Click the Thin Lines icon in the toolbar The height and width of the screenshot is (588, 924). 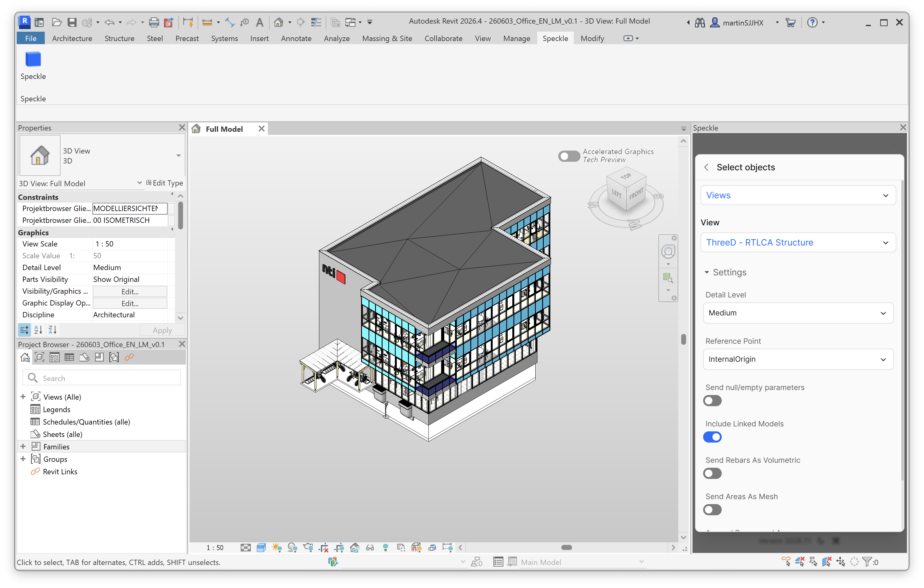(316, 22)
